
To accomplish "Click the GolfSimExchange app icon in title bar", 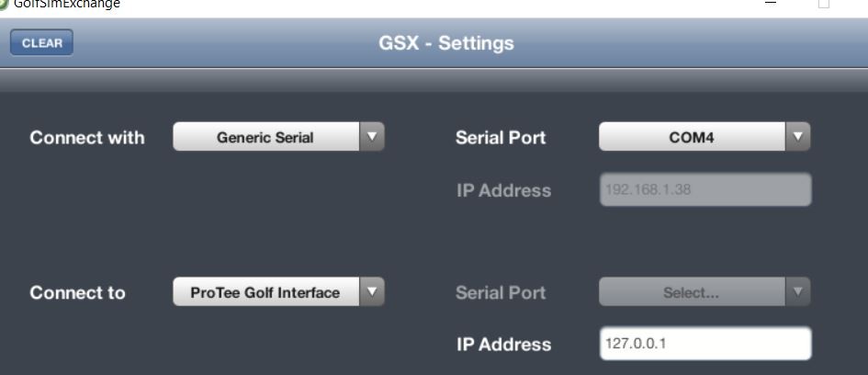I will [3, 4].
